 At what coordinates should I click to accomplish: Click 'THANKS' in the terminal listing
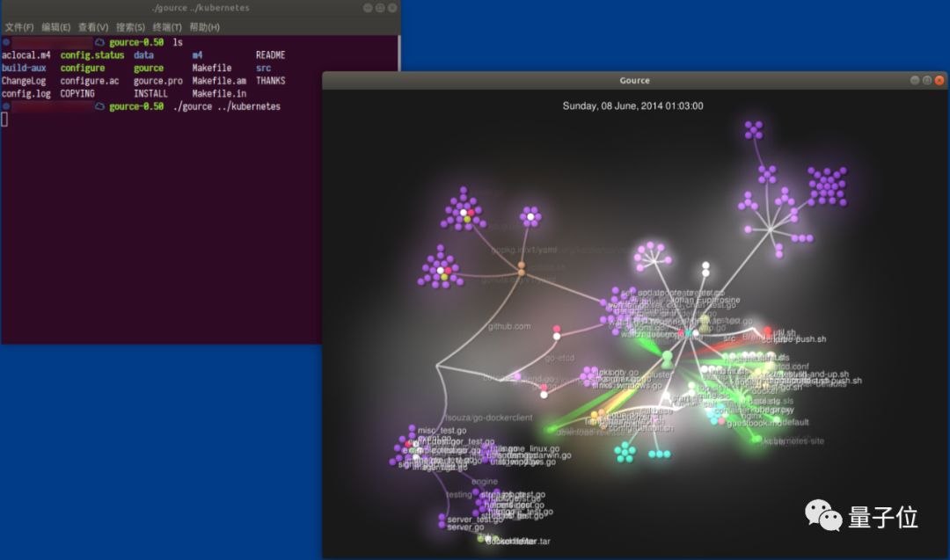click(270, 81)
